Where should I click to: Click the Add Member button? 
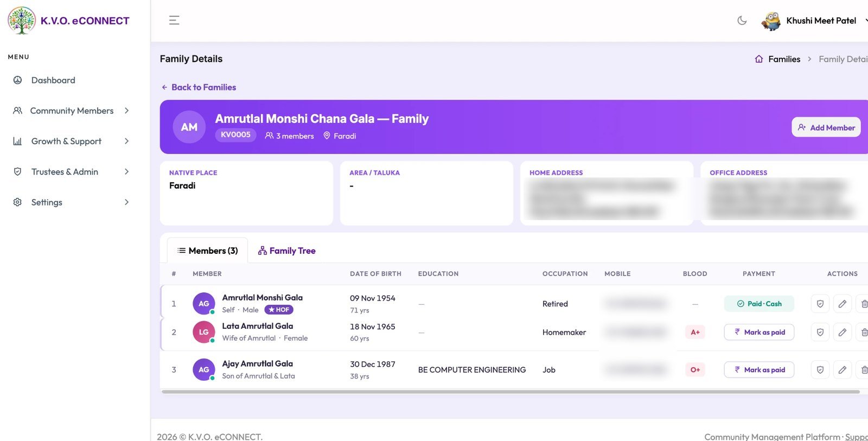[x=826, y=127]
